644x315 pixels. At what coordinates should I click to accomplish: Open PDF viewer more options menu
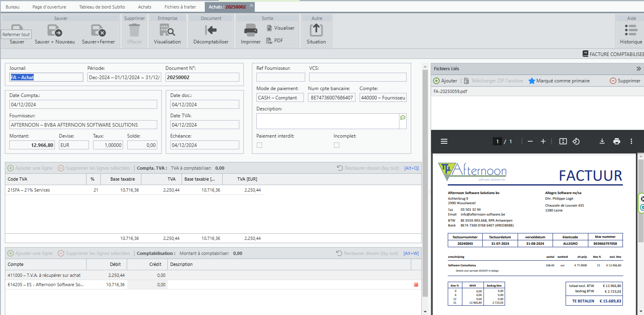(x=631, y=141)
